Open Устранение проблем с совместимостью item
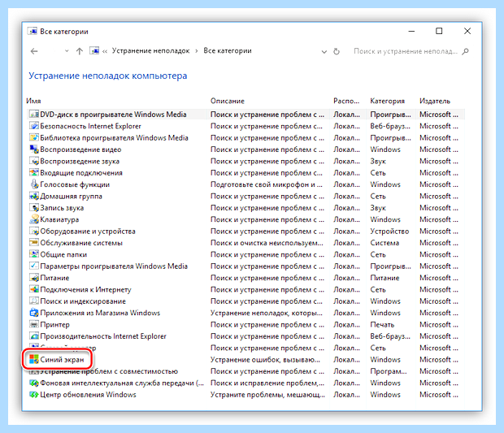This screenshot has height=433, width=504. 109,371
